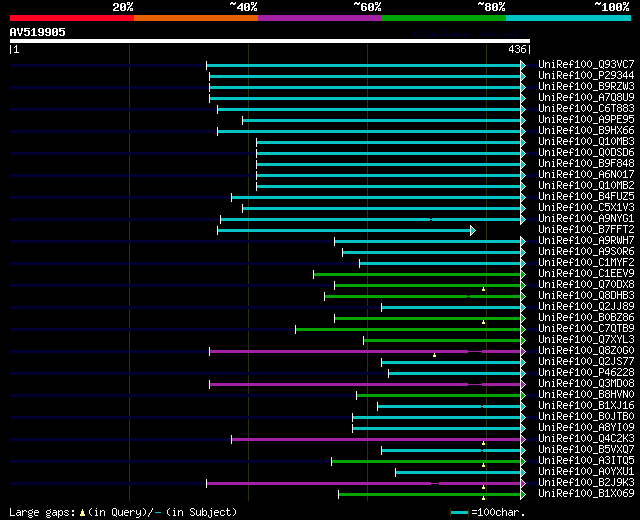Open the UniRef100_Q93VC7 hit label

[586, 64]
